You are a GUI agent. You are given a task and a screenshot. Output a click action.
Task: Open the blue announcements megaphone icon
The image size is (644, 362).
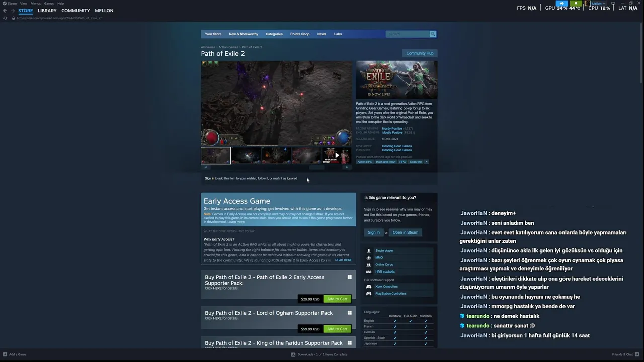click(562, 4)
